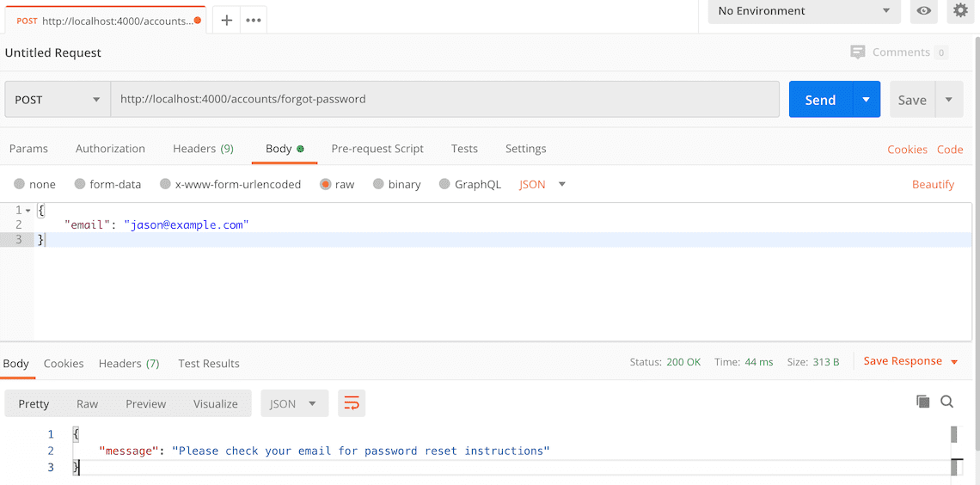
Task: Click the response pane vertical scrollbar
Action: coord(954,451)
